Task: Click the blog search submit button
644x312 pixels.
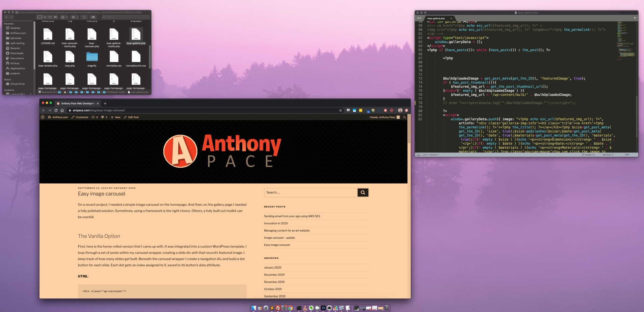Action: [x=363, y=192]
